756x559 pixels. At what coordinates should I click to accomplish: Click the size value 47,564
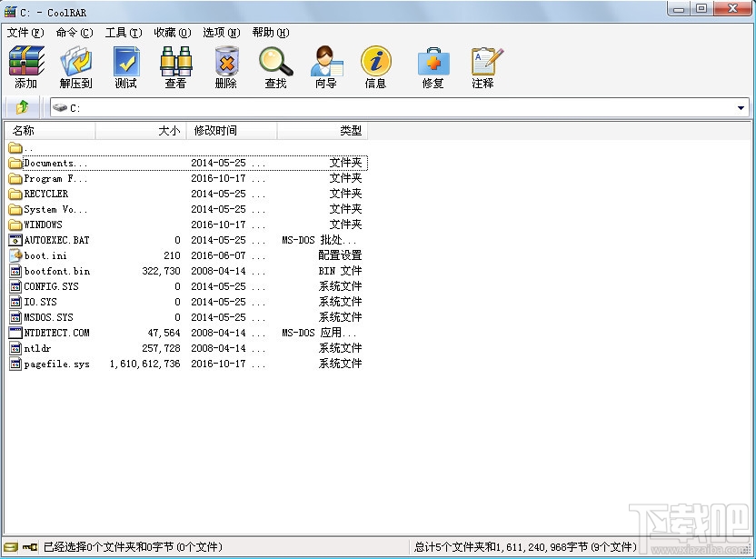(x=164, y=333)
